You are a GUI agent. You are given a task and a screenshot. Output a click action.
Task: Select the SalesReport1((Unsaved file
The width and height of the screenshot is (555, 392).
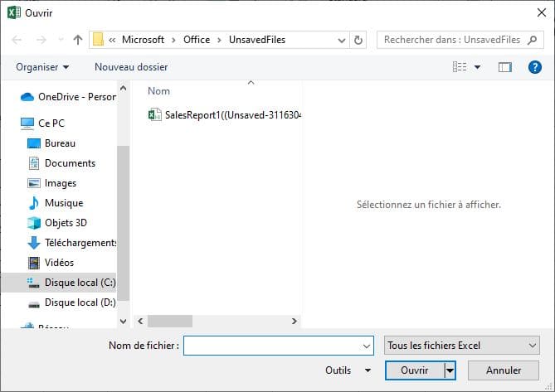(224, 115)
